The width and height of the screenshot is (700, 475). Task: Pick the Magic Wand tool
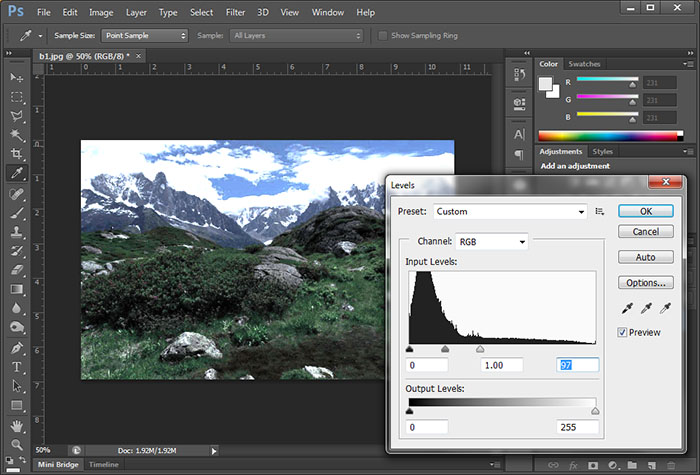(x=17, y=135)
